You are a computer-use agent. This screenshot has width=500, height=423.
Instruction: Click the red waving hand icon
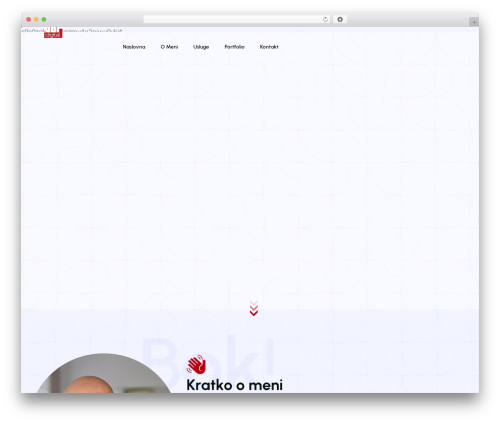pyautogui.click(x=196, y=364)
